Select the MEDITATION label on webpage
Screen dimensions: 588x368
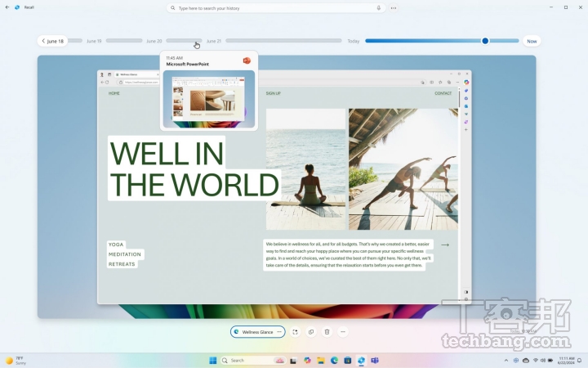point(125,254)
